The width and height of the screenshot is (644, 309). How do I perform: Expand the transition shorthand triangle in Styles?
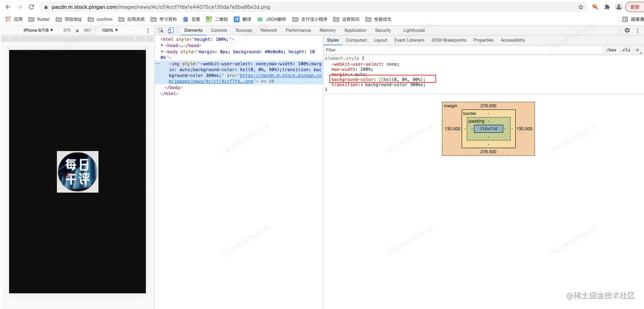tap(362, 85)
